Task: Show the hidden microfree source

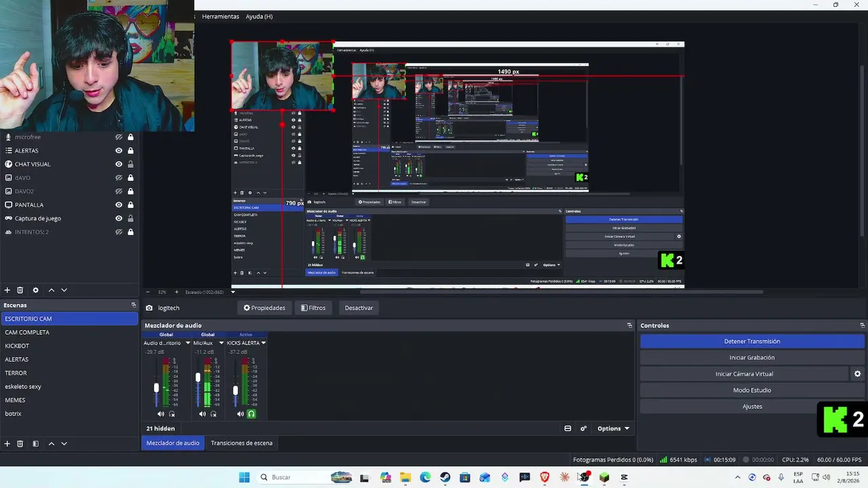Action: tap(119, 137)
